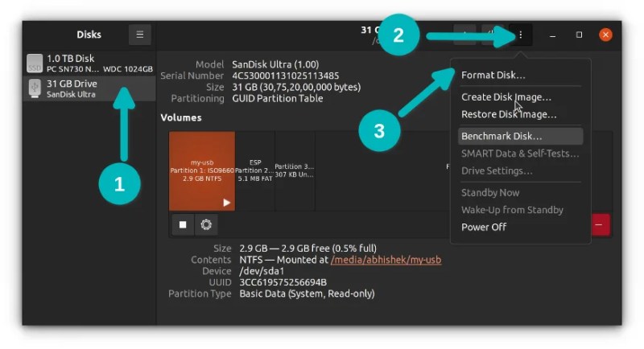Unmount the partition with the stop button

183,225
